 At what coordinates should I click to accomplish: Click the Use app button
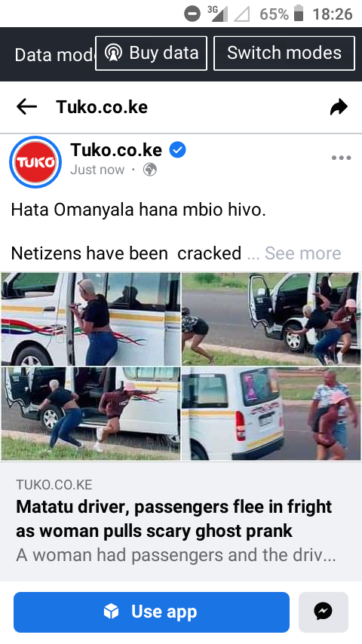[x=152, y=612]
